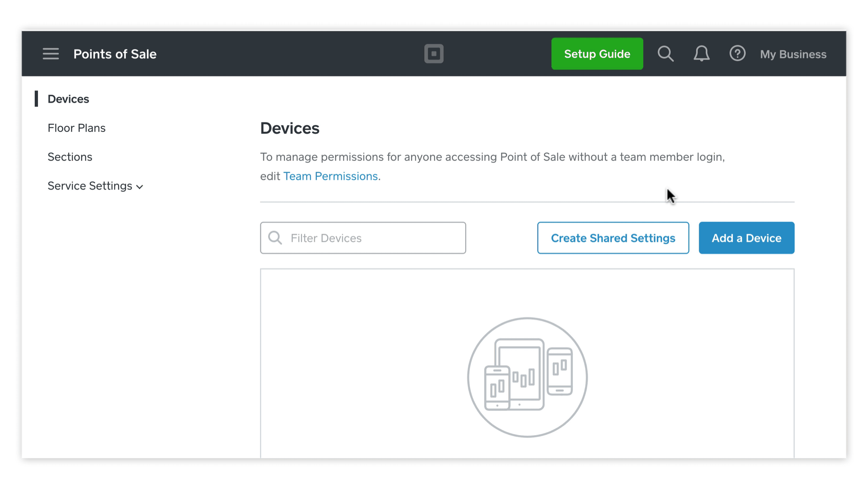868x488 pixels.
Task: Select Devices in the sidebar
Action: (x=68, y=99)
